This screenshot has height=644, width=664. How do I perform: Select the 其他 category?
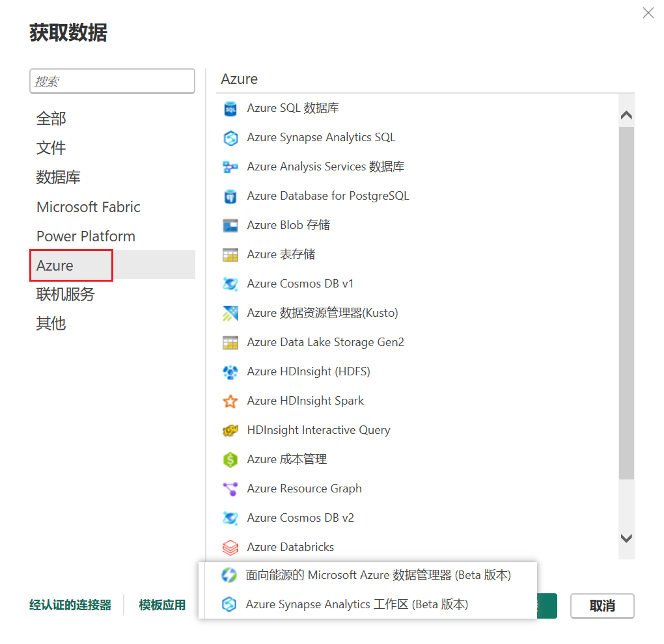(x=51, y=324)
